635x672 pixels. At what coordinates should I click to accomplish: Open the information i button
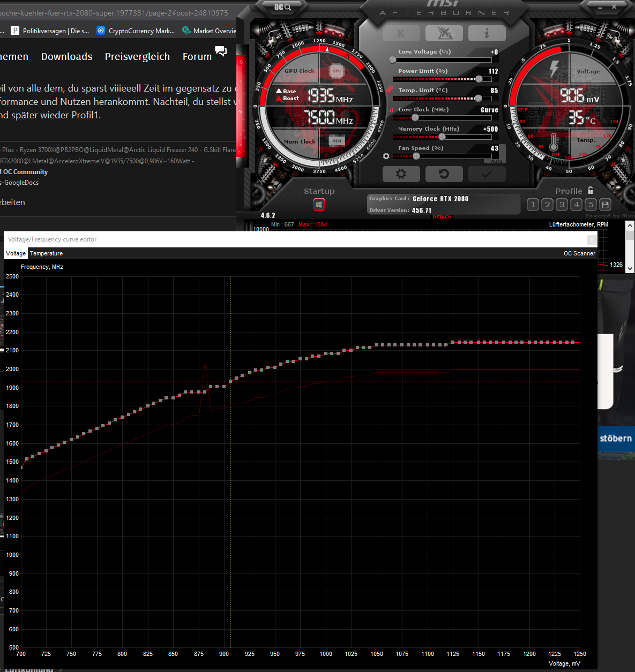(x=487, y=33)
